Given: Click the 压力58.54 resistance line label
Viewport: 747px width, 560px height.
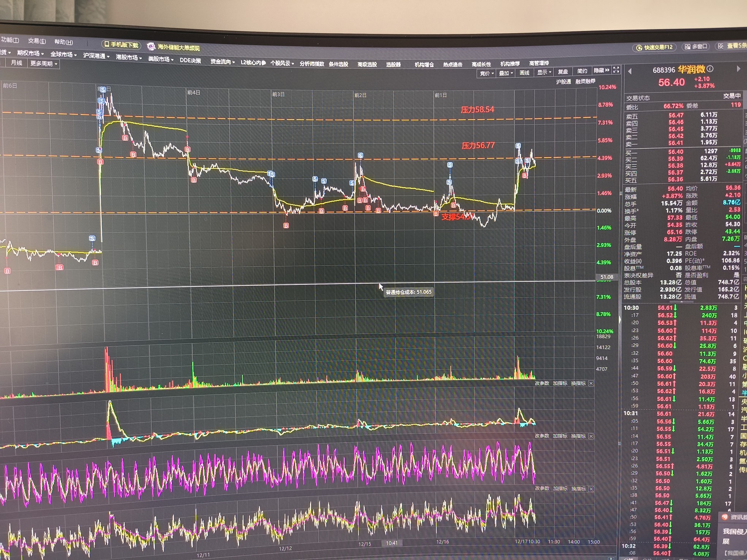Looking at the screenshot, I should click(477, 110).
